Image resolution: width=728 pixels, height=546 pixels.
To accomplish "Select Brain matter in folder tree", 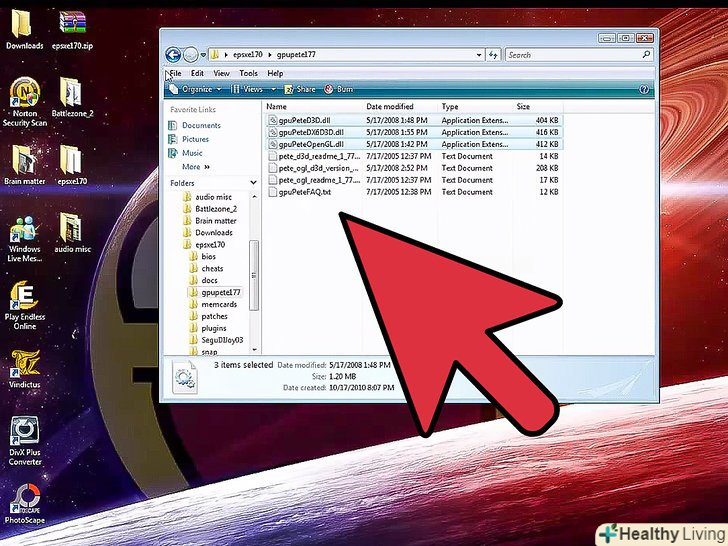I will (x=210, y=221).
